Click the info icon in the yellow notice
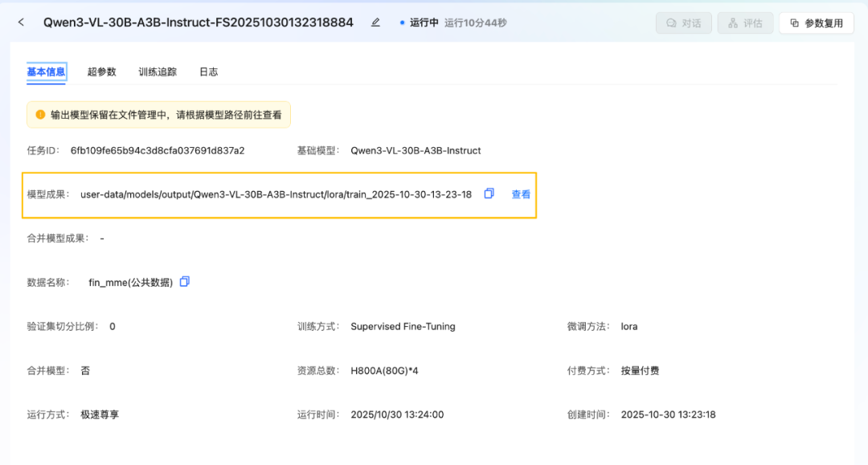 (40, 115)
